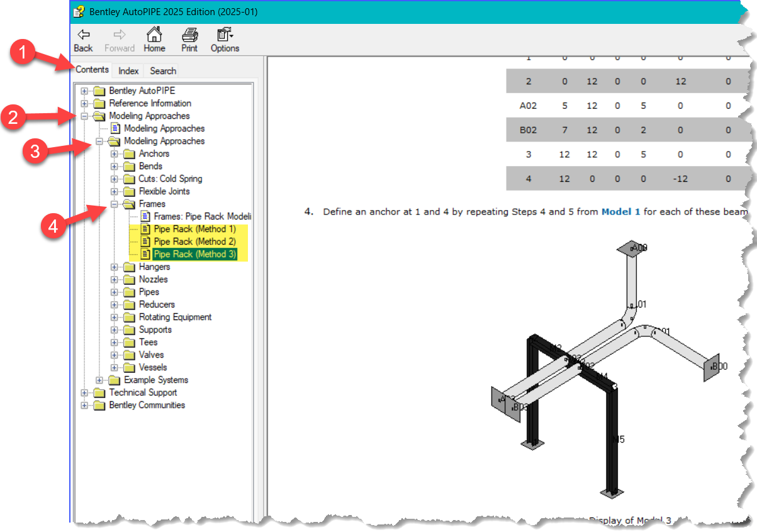Open the Pipe Rack (Method 1) topic
757x532 pixels.
pyautogui.click(x=195, y=229)
